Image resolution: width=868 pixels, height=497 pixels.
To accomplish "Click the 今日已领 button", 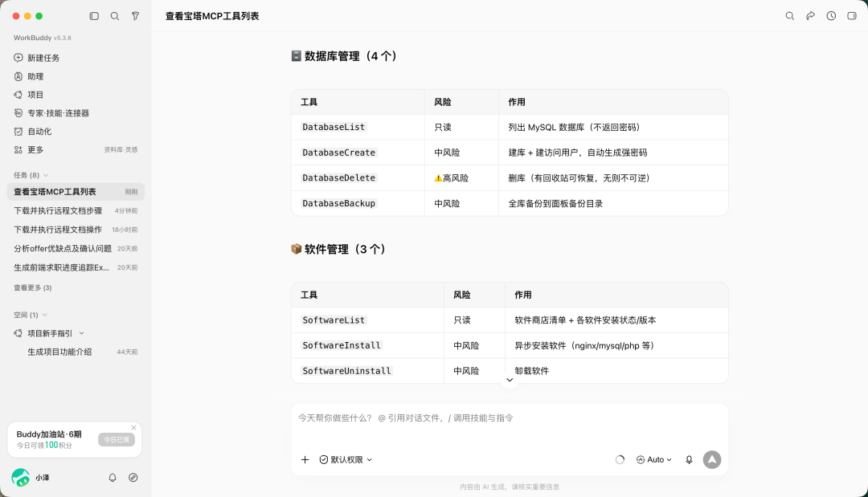I will click(x=117, y=439).
